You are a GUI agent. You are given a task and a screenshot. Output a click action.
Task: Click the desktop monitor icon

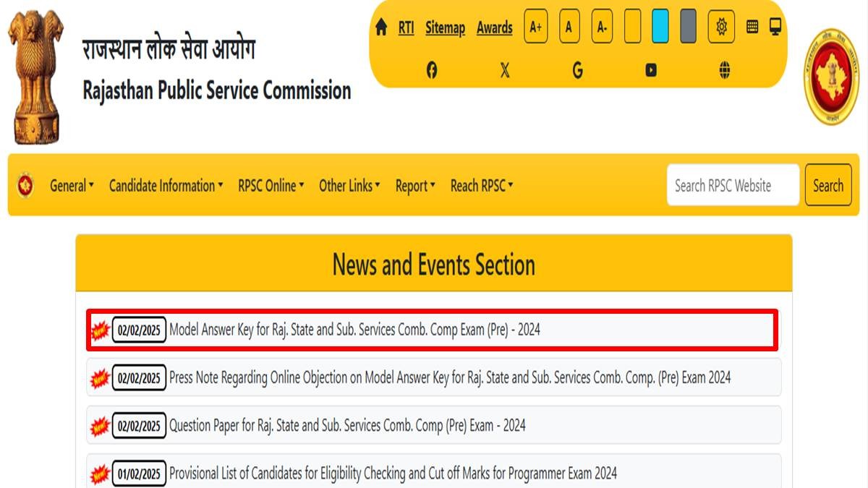pyautogui.click(x=775, y=27)
